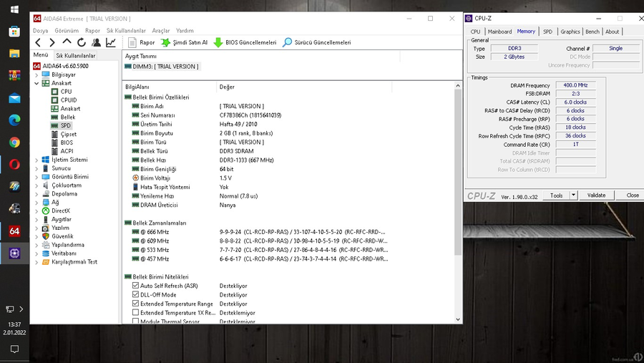
Task: Expand the İşletim Sistemi node
Action: 36,160
